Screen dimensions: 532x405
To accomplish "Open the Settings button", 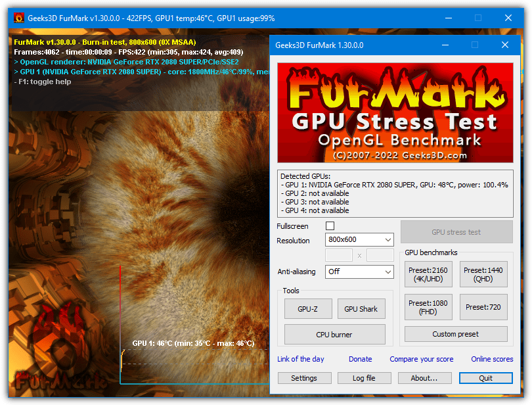I will point(304,378).
